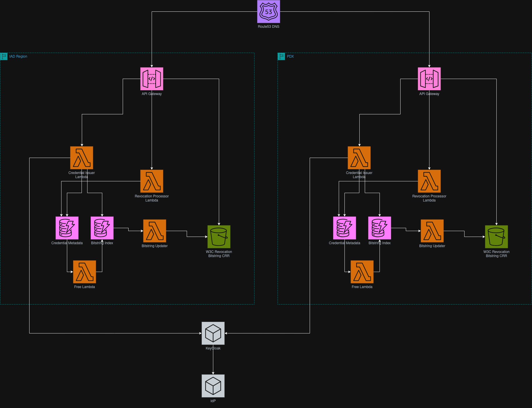Click the Free Lambda icon in PDX region
Screen dimensions: 532x408
[x=362, y=272]
